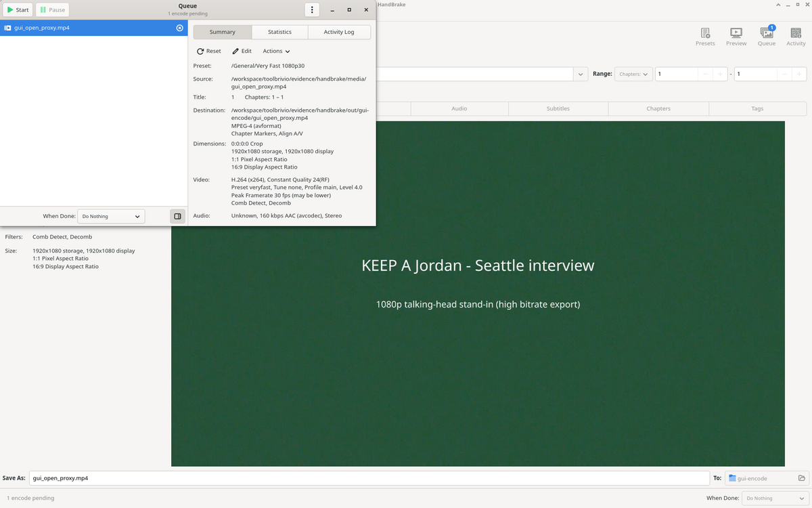This screenshot has height=508, width=812.
Task: Open the Range Chapters dropdown
Action: (x=634, y=74)
